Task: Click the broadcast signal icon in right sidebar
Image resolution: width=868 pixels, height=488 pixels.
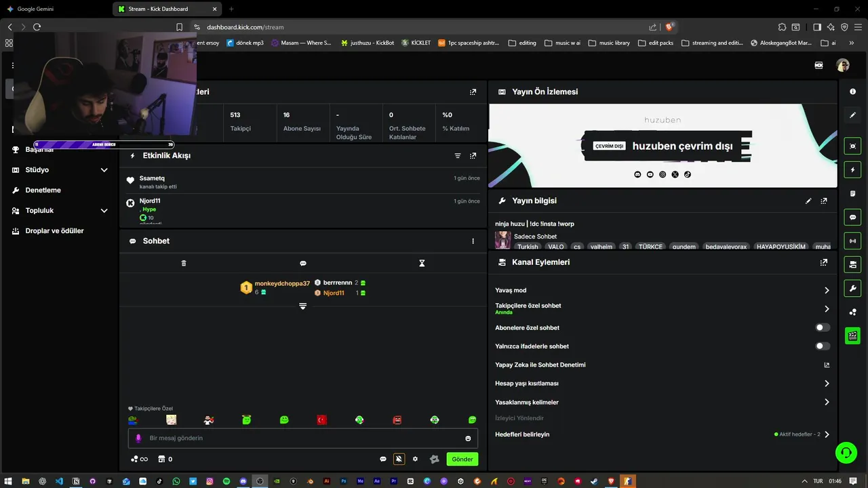Action: coord(852,241)
